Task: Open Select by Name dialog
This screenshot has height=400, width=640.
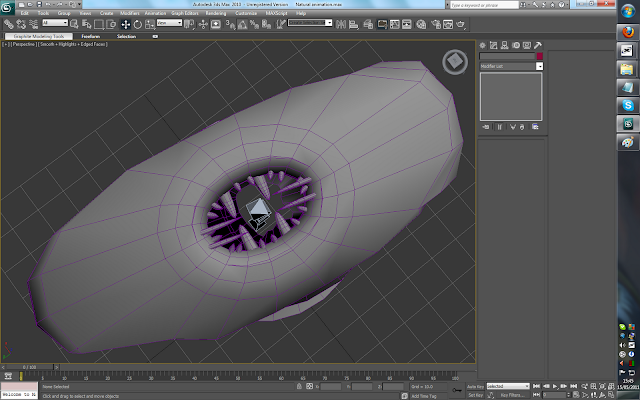Action: 86,24
